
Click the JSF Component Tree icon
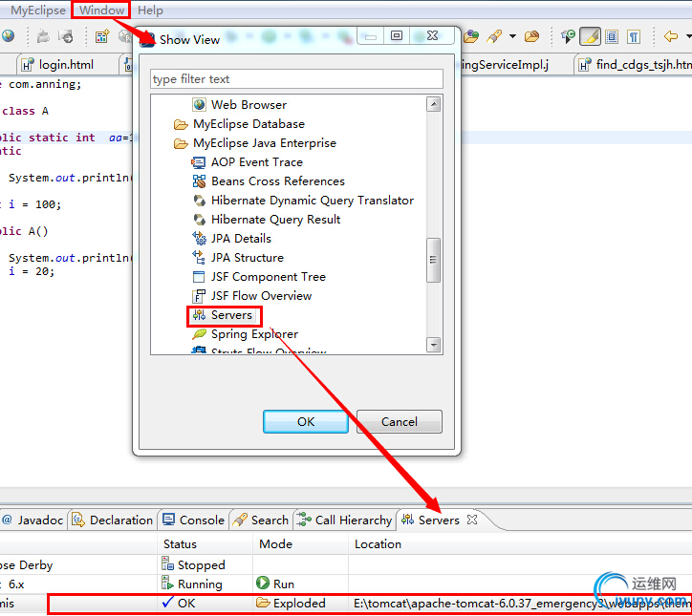[199, 277]
